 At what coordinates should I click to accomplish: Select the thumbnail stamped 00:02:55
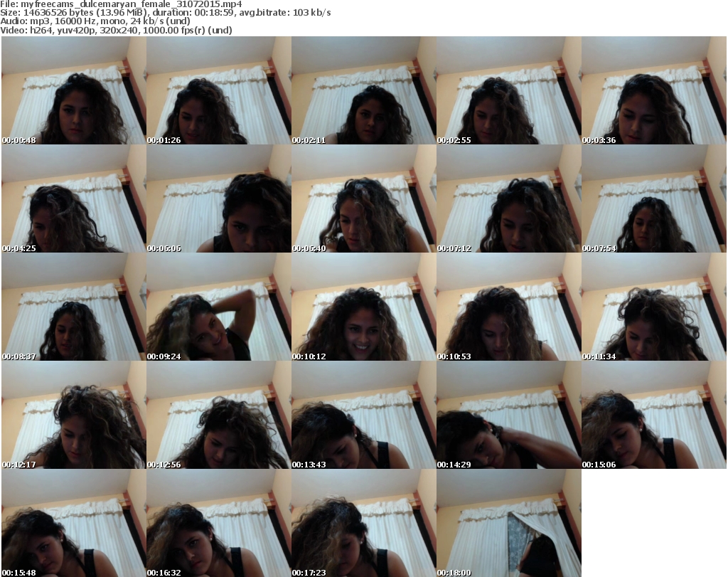pos(508,90)
